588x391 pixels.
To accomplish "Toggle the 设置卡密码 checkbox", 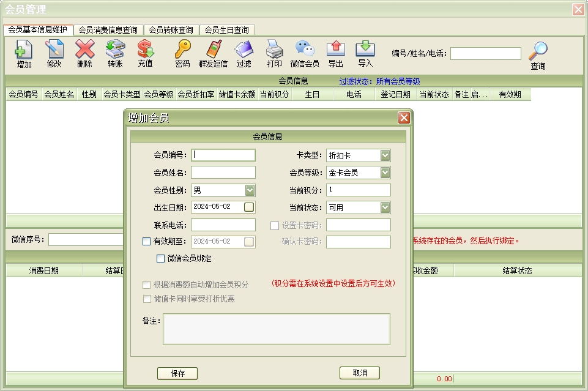I will click(275, 225).
